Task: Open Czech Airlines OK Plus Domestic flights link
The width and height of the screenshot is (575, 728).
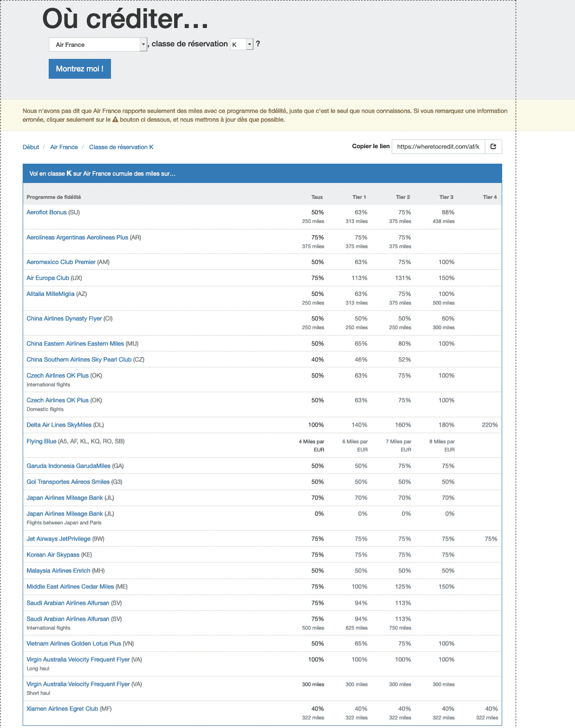Action: (57, 400)
